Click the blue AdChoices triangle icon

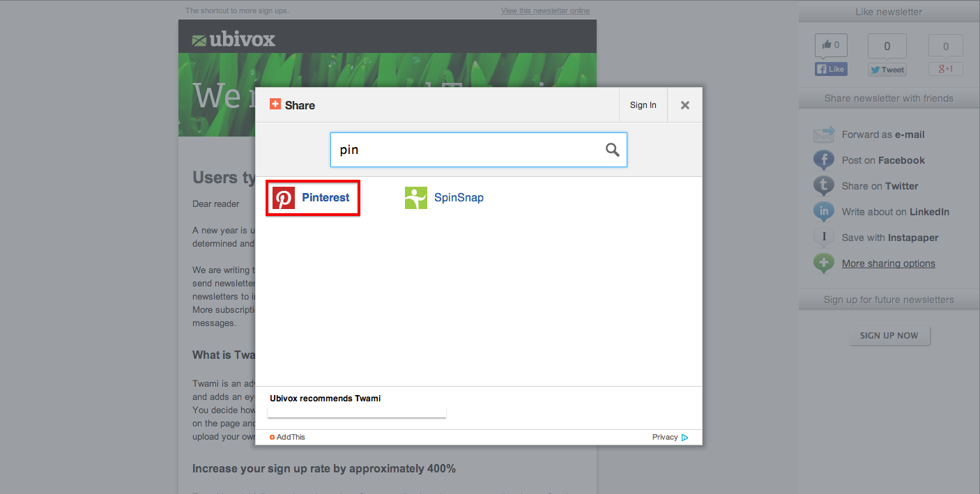(685, 438)
